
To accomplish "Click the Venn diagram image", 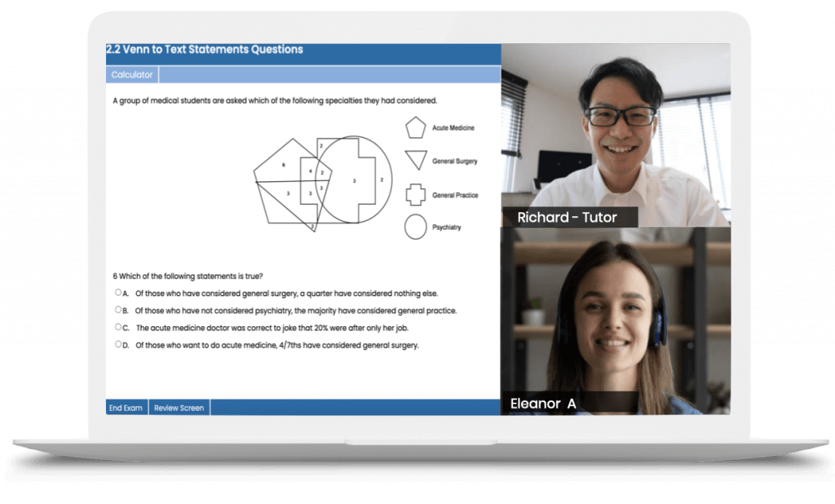I will [323, 183].
